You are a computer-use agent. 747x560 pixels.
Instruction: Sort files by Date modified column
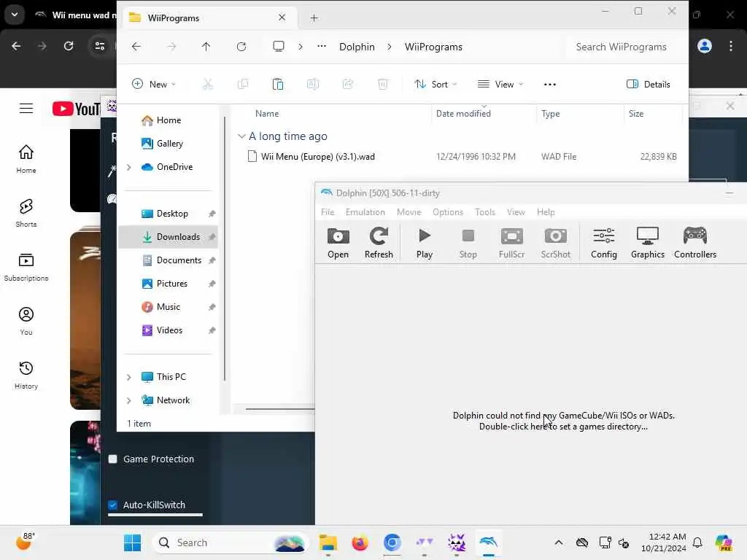point(463,114)
